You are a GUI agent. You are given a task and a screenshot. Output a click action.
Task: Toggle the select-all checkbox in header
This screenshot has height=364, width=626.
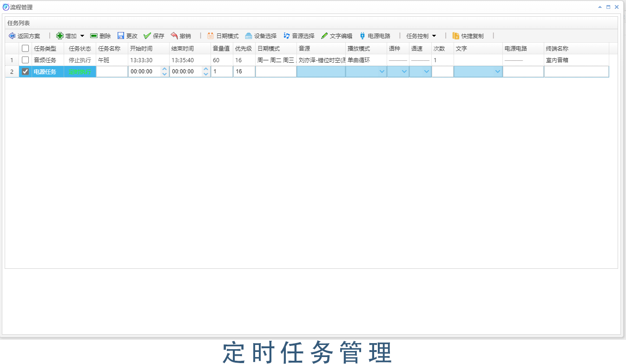pos(26,48)
